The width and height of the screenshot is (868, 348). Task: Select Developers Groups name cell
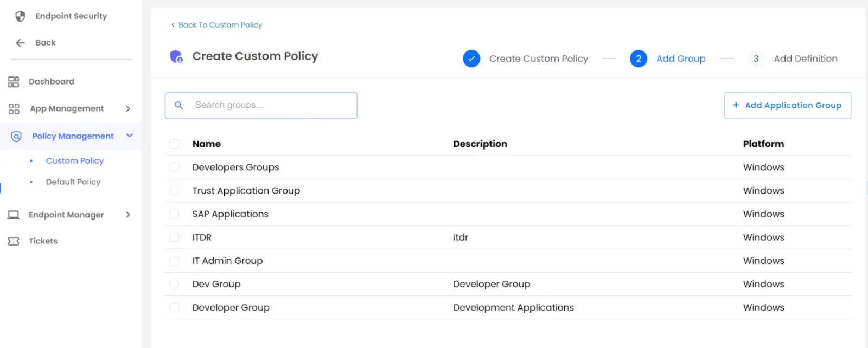pyautogui.click(x=235, y=167)
